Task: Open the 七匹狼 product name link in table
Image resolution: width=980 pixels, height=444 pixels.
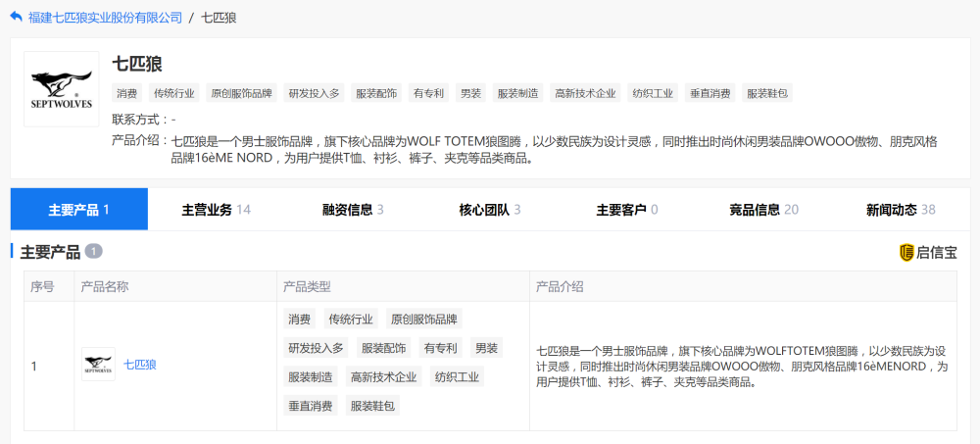Action: (x=140, y=365)
